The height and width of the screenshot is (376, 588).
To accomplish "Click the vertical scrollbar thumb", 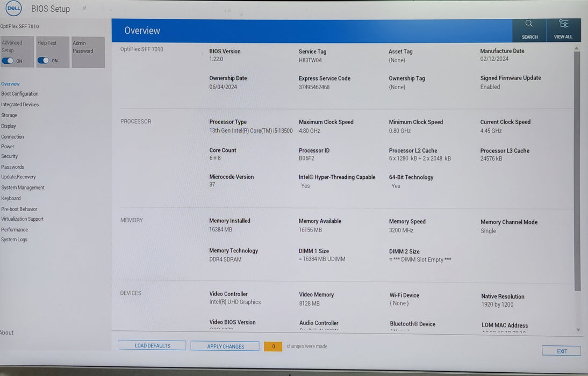I will coord(577,171).
